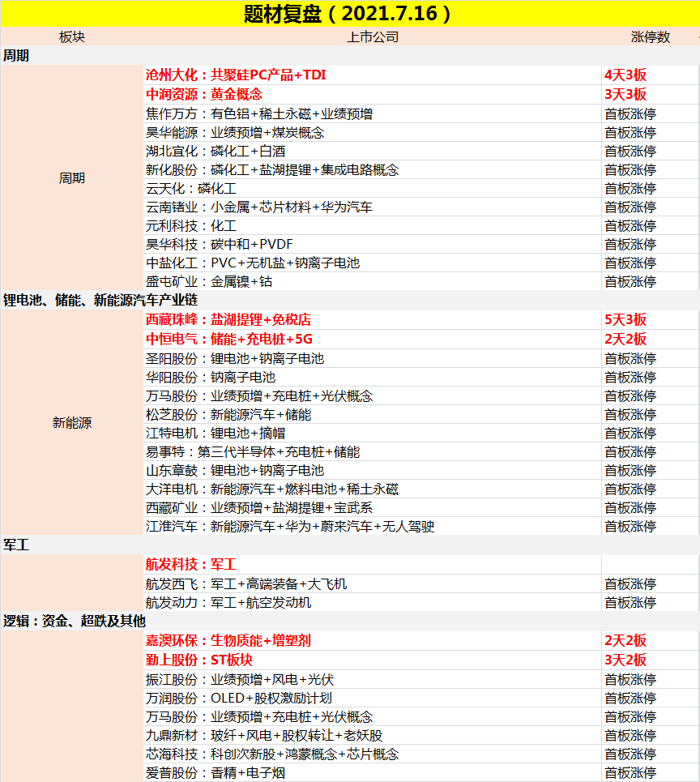
Task: Select the 昊华科技：碳中和+PVDF cell
Action: point(372,245)
